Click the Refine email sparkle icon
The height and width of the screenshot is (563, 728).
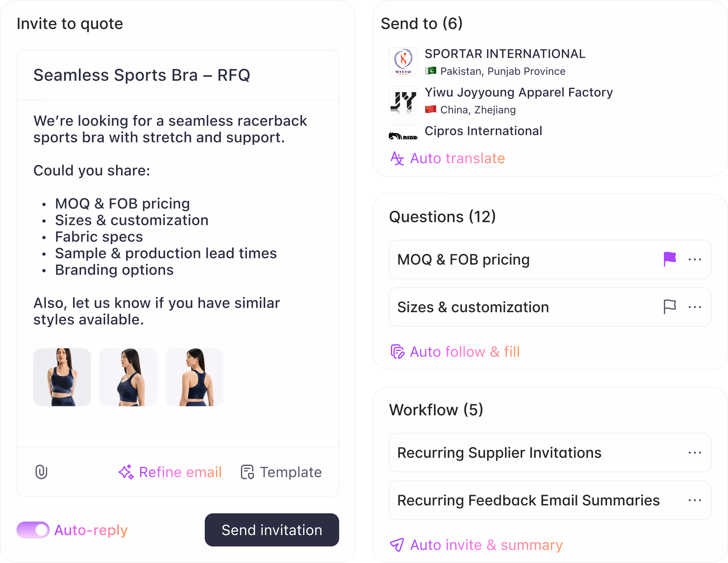(126, 472)
